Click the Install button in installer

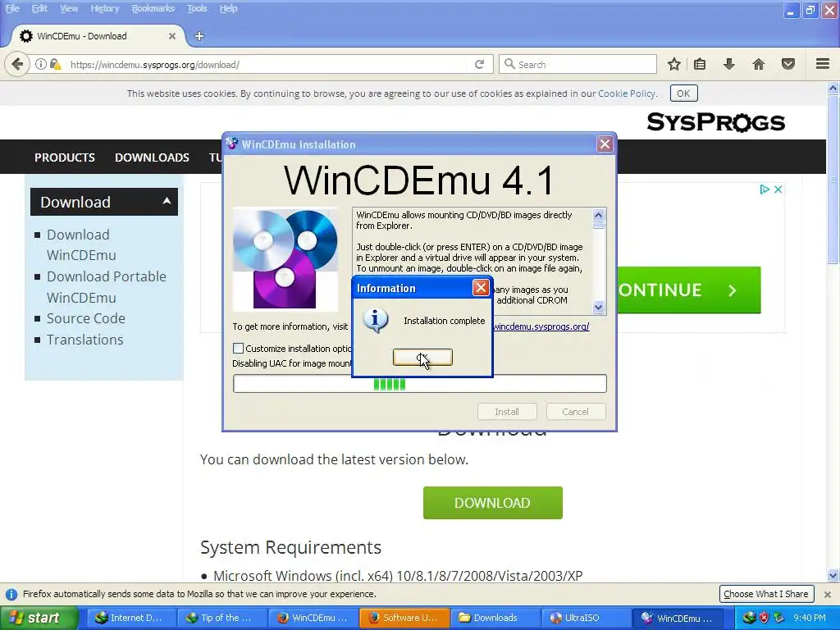(x=507, y=412)
